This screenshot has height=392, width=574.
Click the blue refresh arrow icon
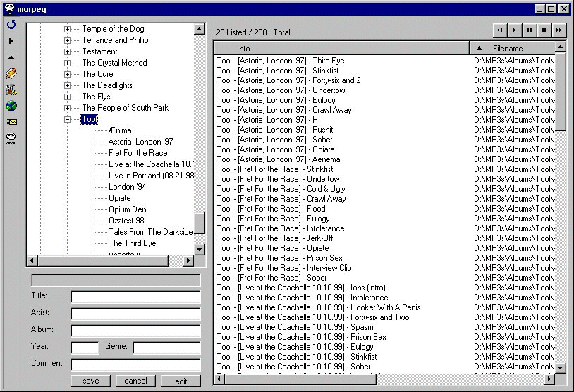[11, 25]
